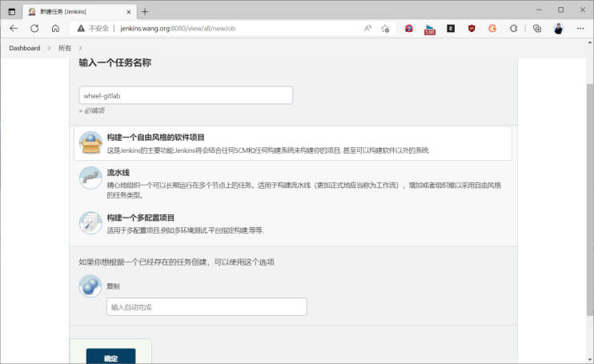Open the user profile avatar
Screen dimensions: 594x364
click(559, 28)
